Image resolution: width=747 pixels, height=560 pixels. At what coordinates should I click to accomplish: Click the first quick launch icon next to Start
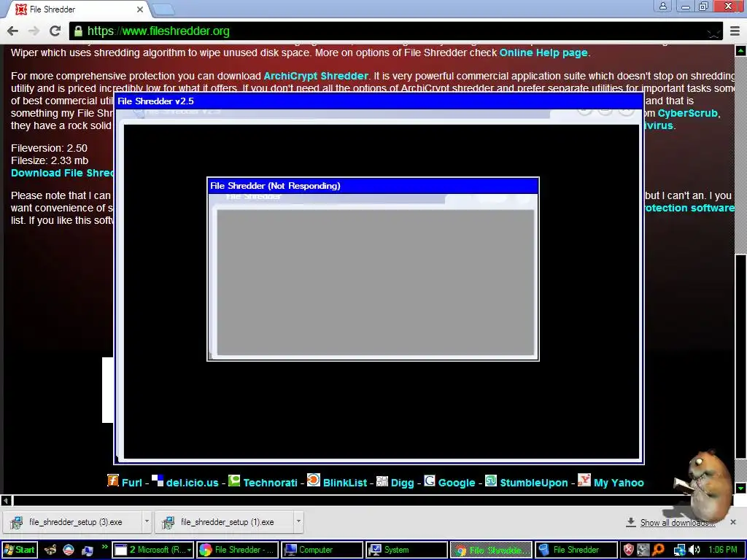pos(50,550)
